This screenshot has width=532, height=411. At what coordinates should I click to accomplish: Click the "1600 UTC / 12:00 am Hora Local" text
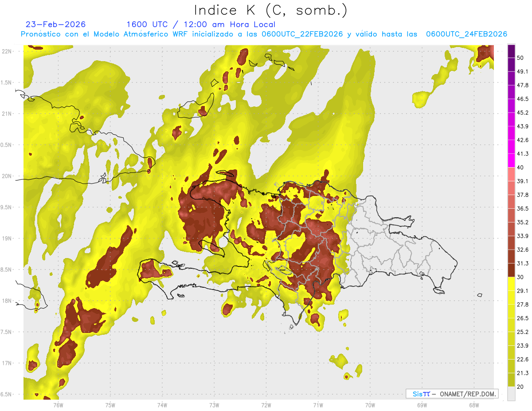point(201,24)
